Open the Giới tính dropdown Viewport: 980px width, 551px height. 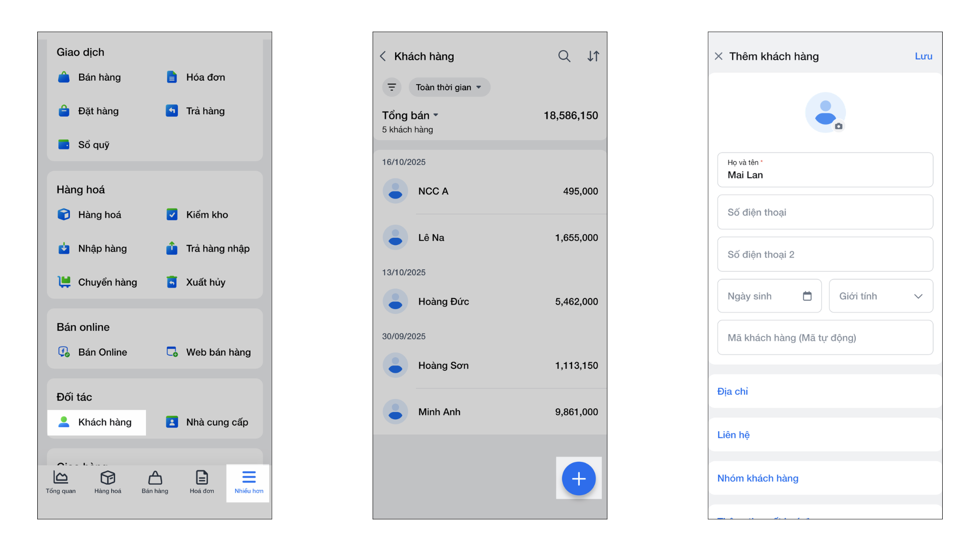coord(881,296)
